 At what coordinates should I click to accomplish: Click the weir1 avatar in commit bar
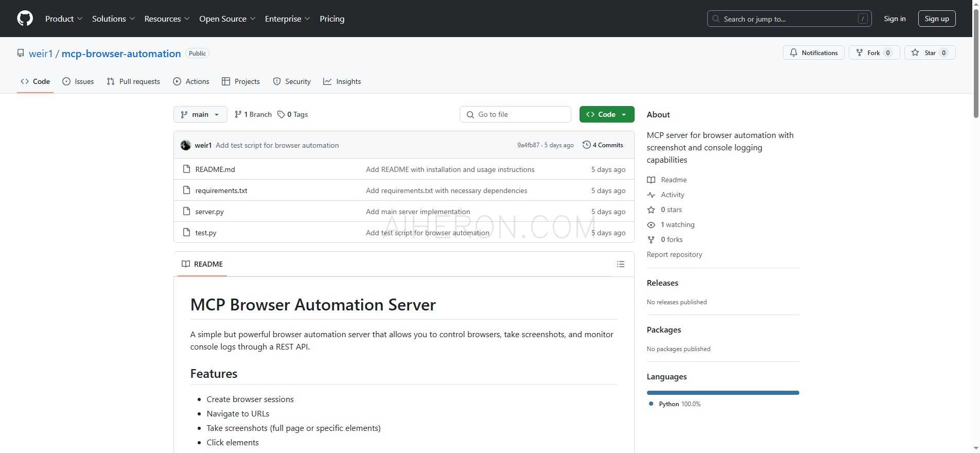pos(186,145)
